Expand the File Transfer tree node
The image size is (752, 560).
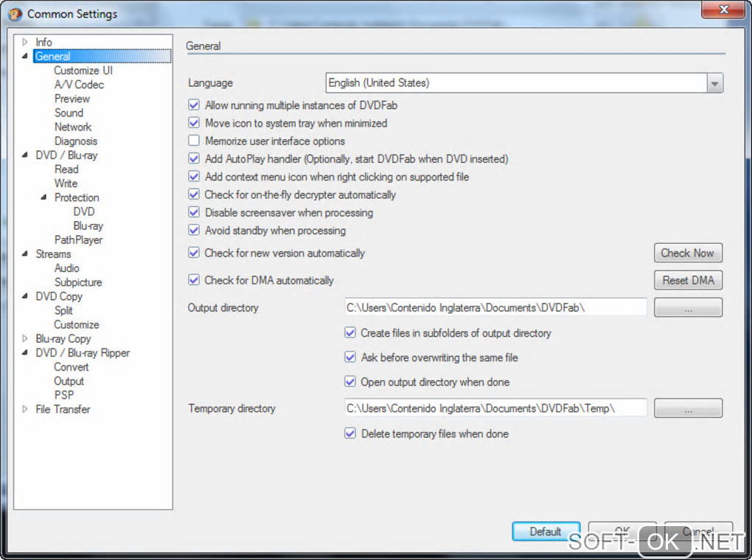pos(25,409)
